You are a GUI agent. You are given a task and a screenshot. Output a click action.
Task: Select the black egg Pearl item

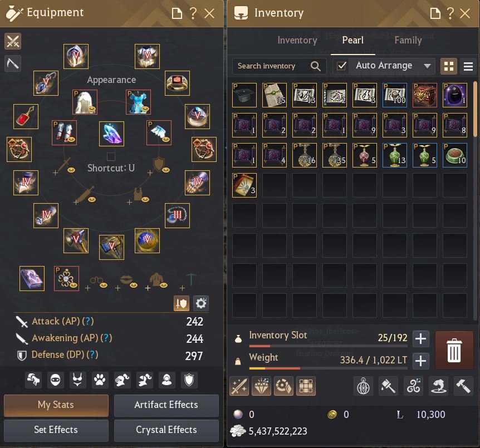point(454,95)
